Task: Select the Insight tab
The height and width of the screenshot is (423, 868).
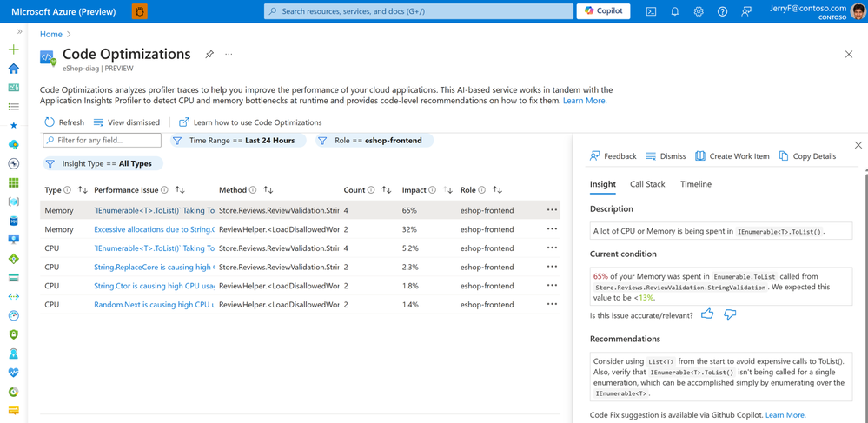Action: click(x=603, y=184)
